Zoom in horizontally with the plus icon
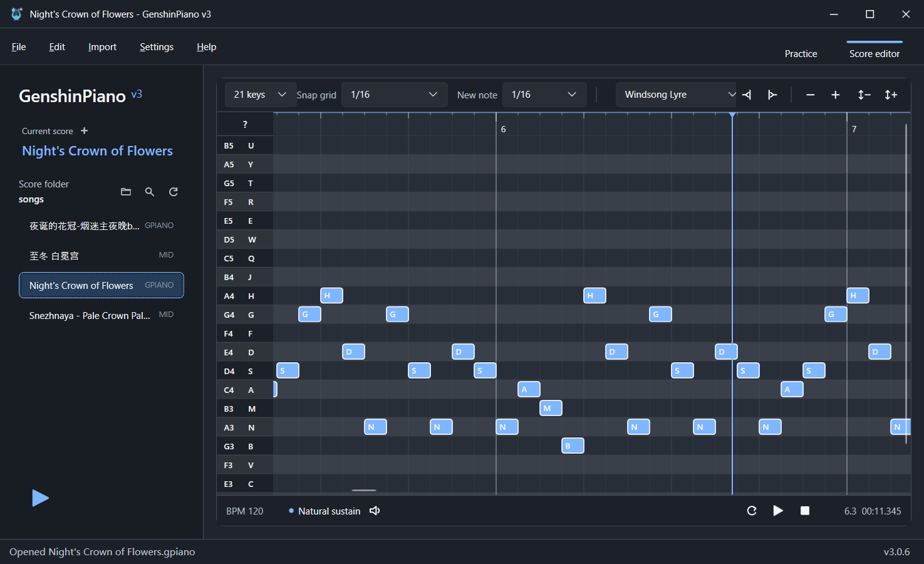This screenshot has width=924, height=564. coord(835,95)
